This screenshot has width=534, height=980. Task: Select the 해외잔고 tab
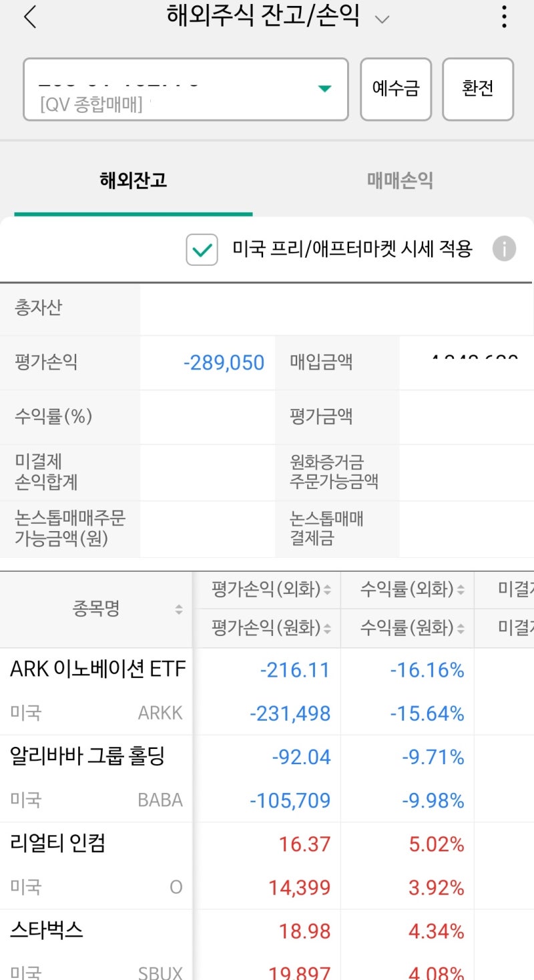click(x=133, y=180)
